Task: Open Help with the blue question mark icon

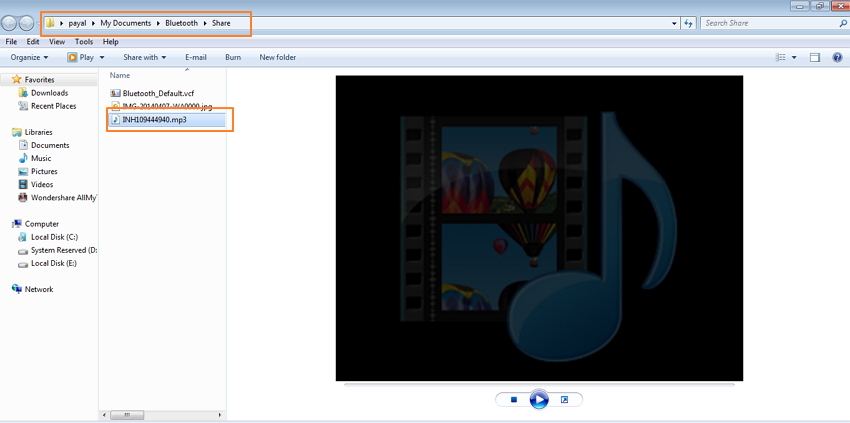Action: point(838,57)
